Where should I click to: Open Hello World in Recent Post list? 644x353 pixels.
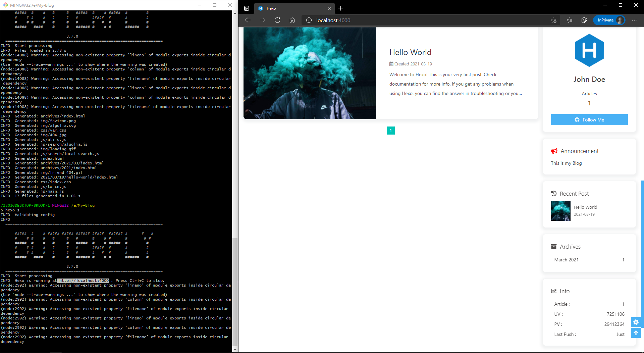pos(585,207)
